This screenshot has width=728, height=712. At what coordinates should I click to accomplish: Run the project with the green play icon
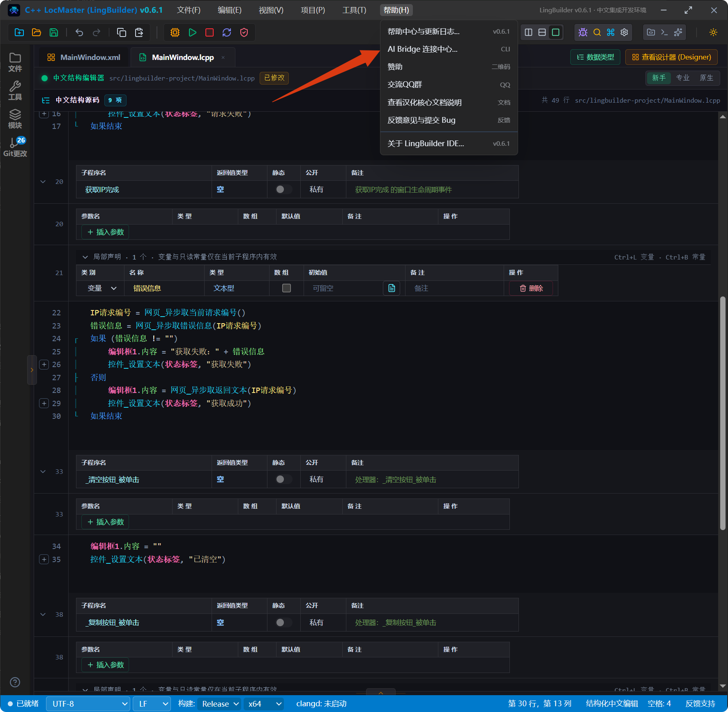[x=192, y=32]
